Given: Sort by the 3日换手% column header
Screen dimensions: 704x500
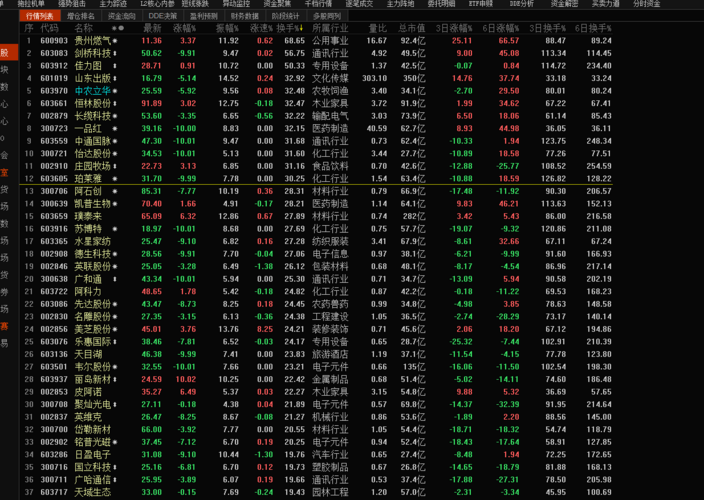Looking at the screenshot, I should tap(548, 28).
